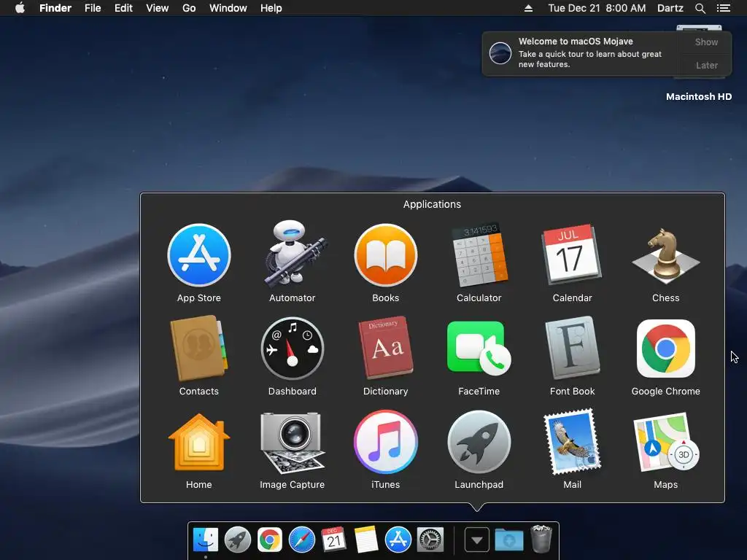This screenshot has width=747, height=560.
Task: Open Calculator from the Applications grid
Action: pos(479,255)
